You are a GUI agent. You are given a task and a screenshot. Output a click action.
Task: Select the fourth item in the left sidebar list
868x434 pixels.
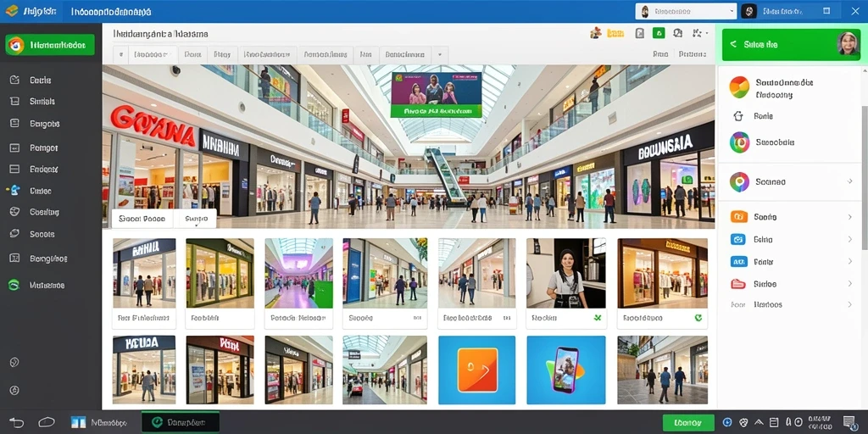[x=51, y=147]
